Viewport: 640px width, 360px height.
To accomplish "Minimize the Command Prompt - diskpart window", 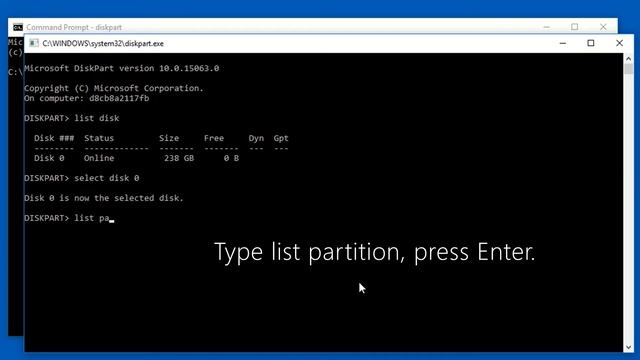I will click(547, 27).
